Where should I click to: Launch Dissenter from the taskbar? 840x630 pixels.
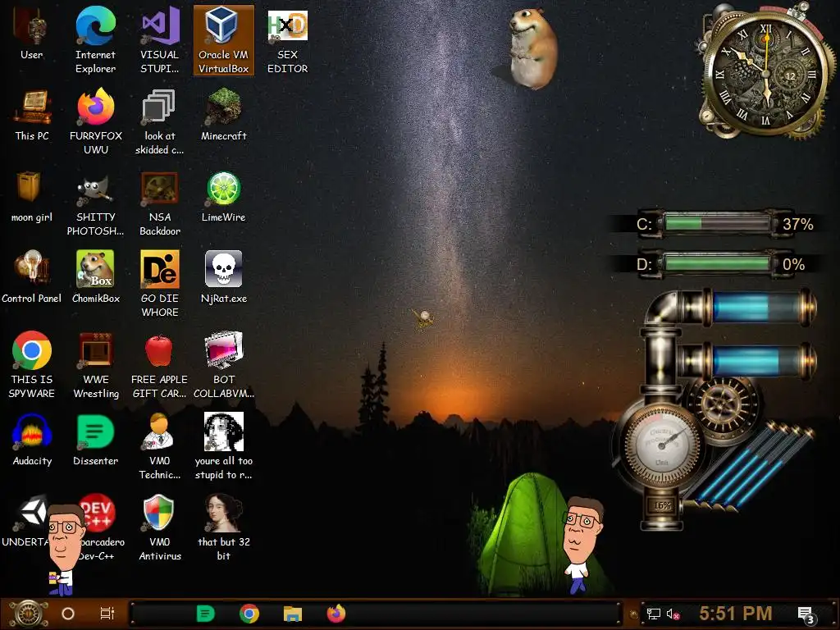point(205,614)
